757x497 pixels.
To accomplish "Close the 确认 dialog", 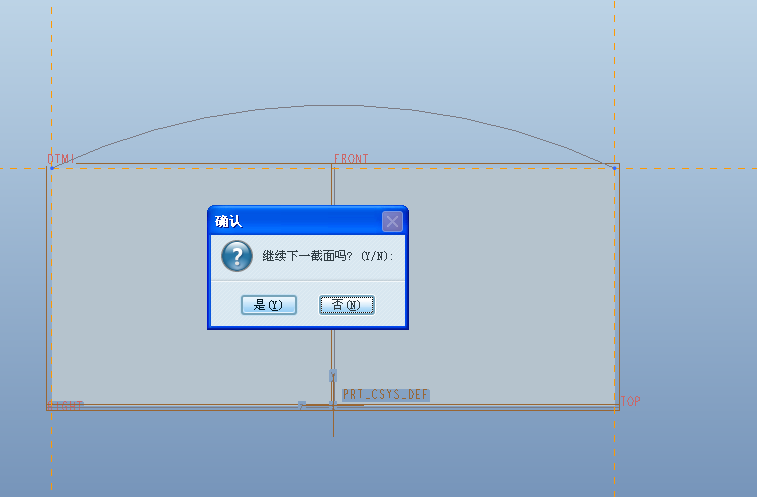I will tap(392, 222).
